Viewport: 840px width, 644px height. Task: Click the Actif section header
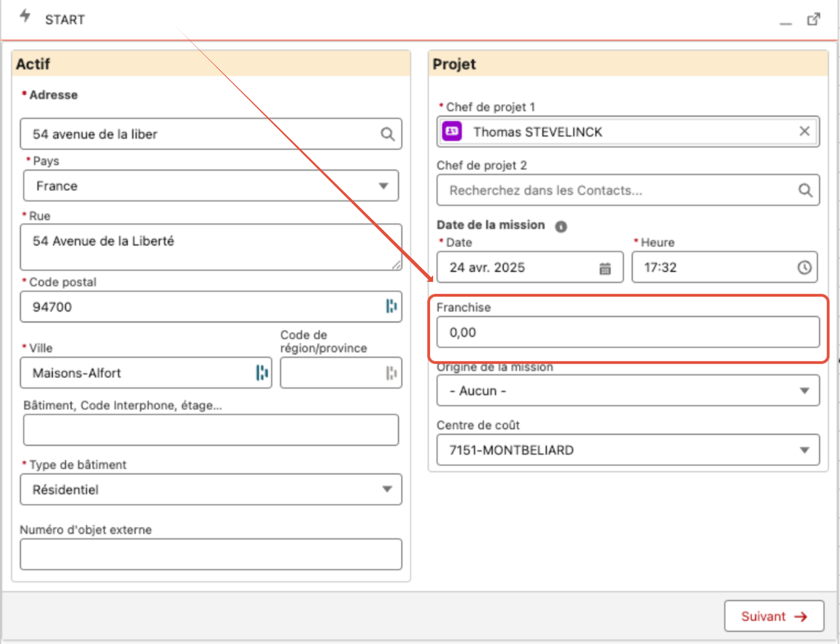[x=211, y=64]
